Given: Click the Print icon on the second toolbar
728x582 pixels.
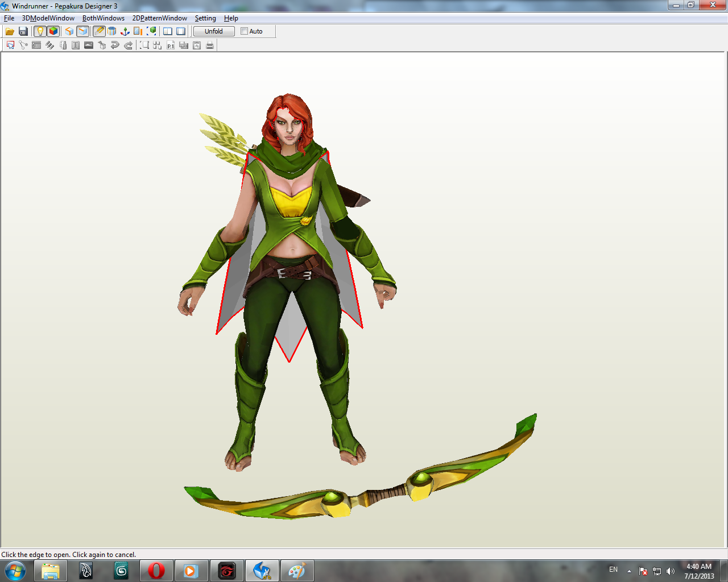Looking at the screenshot, I should [210, 45].
